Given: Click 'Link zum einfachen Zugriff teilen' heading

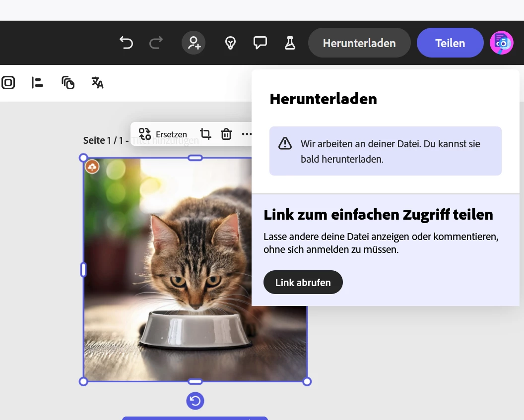Looking at the screenshot, I should 378,215.
